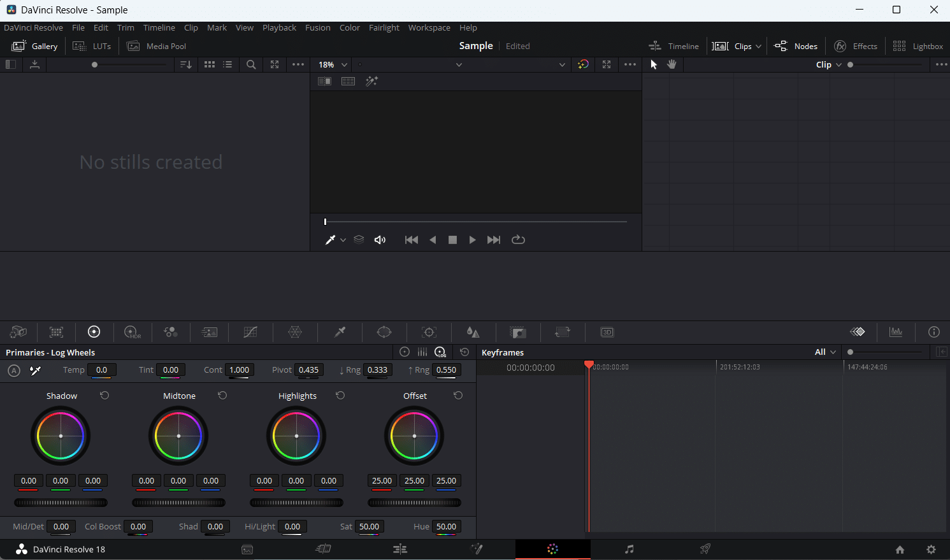
Task: Select the Tracker palette icon
Action: point(429,332)
